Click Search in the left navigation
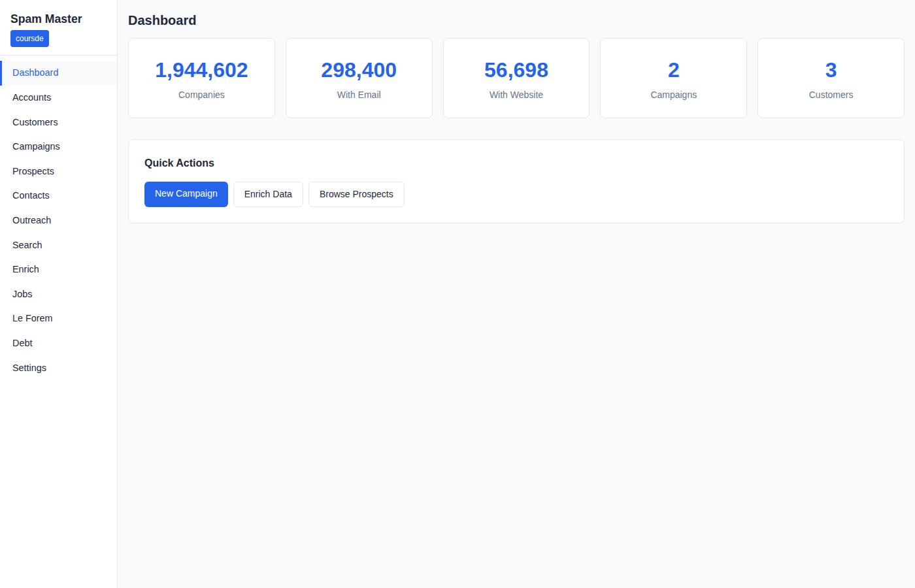The height and width of the screenshot is (588, 915). pyautogui.click(x=27, y=245)
